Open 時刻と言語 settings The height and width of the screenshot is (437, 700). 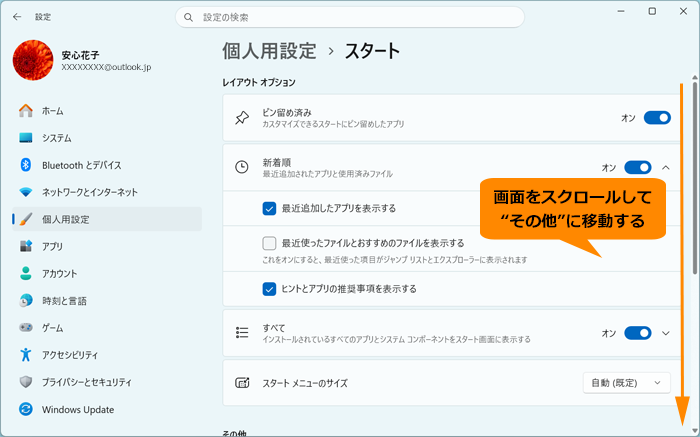coord(107,301)
